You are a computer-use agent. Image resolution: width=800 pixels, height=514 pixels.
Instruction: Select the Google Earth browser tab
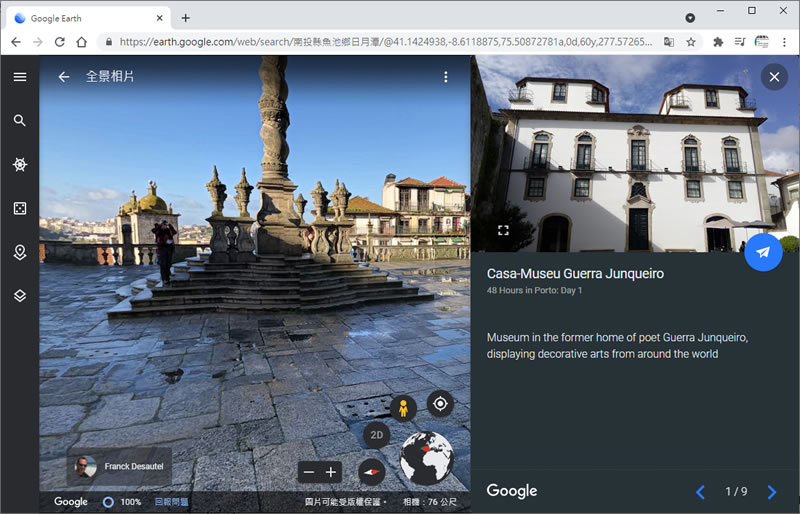pyautogui.click(x=88, y=18)
